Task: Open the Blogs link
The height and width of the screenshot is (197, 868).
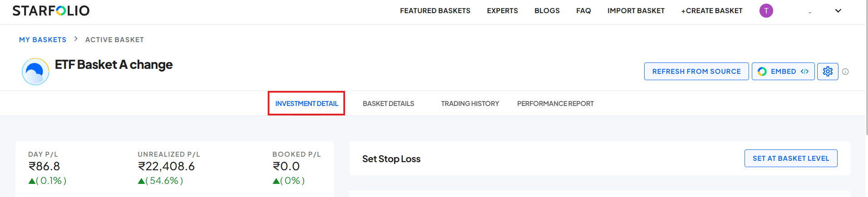Action: [x=547, y=10]
